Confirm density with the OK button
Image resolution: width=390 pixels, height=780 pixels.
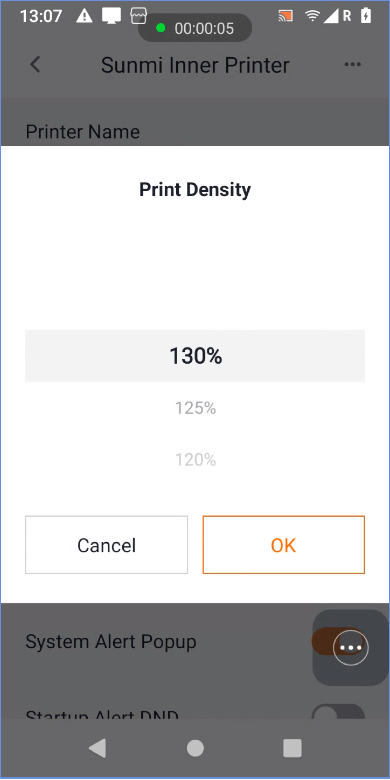click(284, 545)
